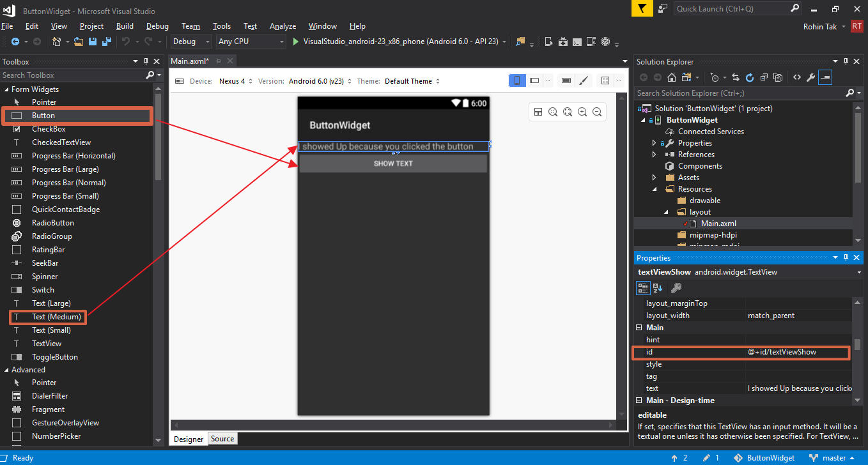The image size is (868, 465).
Task: Switch the designer to landscape orientation icon
Action: (x=534, y=80)
